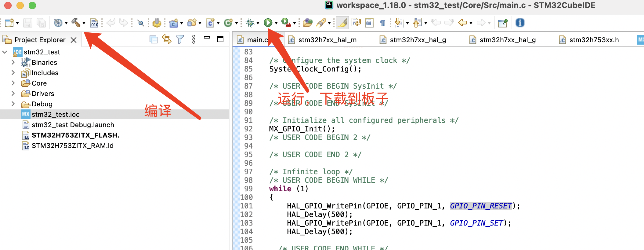644x250 pixels.
Task: Click the Save icon in toolbar
Action: (28, 23)
